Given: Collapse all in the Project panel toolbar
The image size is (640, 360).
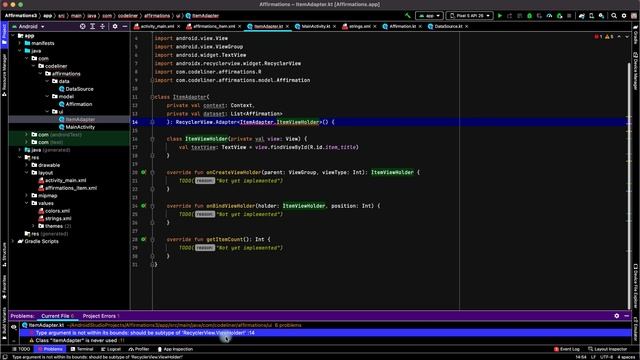Looking at the screenshot, I should 102,26.
